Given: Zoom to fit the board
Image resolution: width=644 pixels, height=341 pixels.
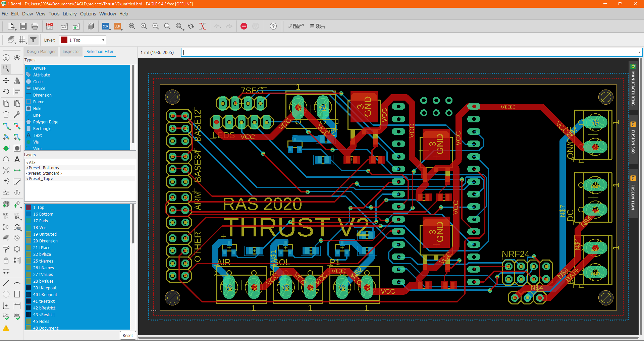Looking at the screenshot, I should click(132, 26).
